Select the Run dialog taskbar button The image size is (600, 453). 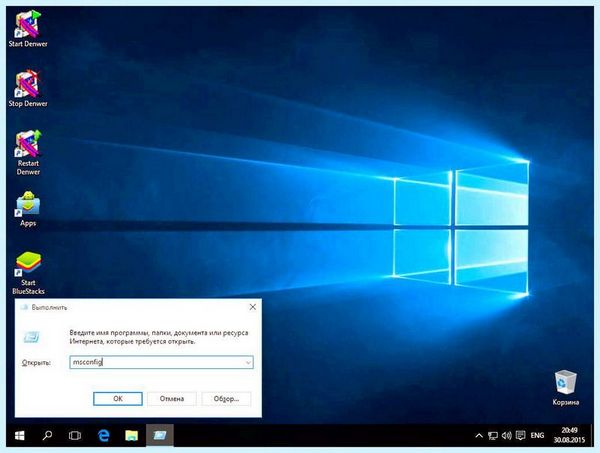[x=160, y=435]
